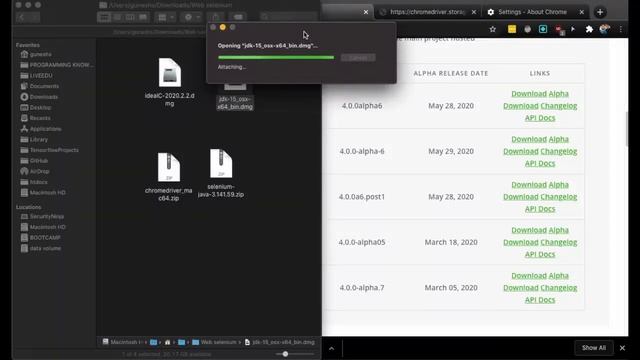Switch Finder to column view
This screenshot has height=360, width=640.
point(130,17)
